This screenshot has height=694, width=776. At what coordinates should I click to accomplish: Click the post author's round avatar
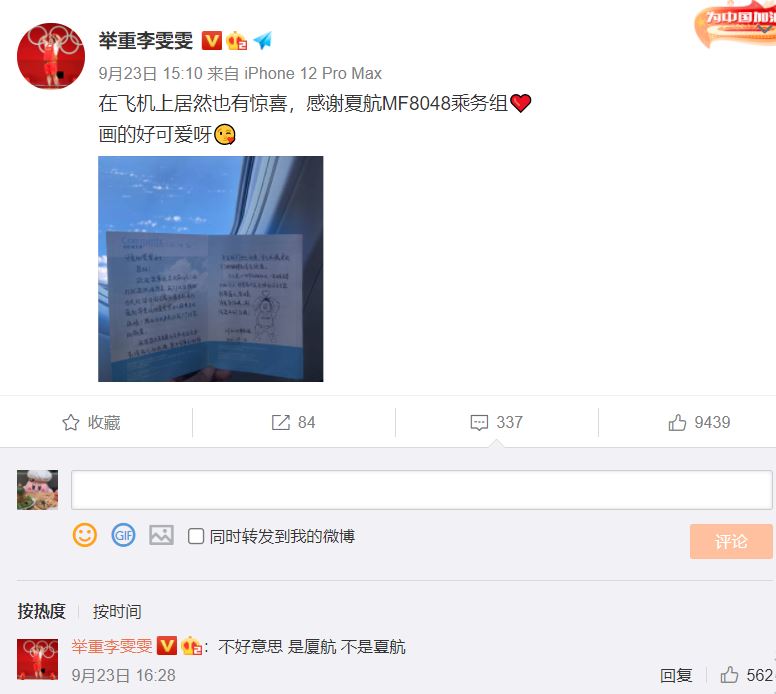[51, 56]
